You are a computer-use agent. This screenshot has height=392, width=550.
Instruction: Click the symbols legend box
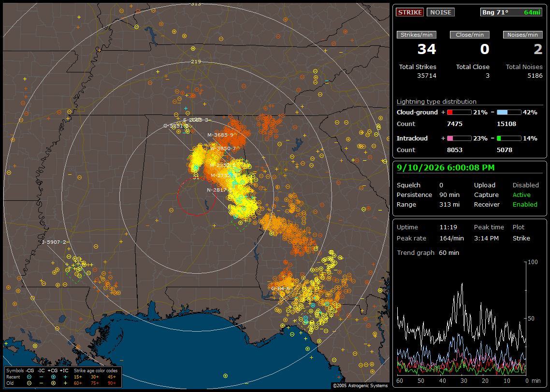[x=63, y=377]
